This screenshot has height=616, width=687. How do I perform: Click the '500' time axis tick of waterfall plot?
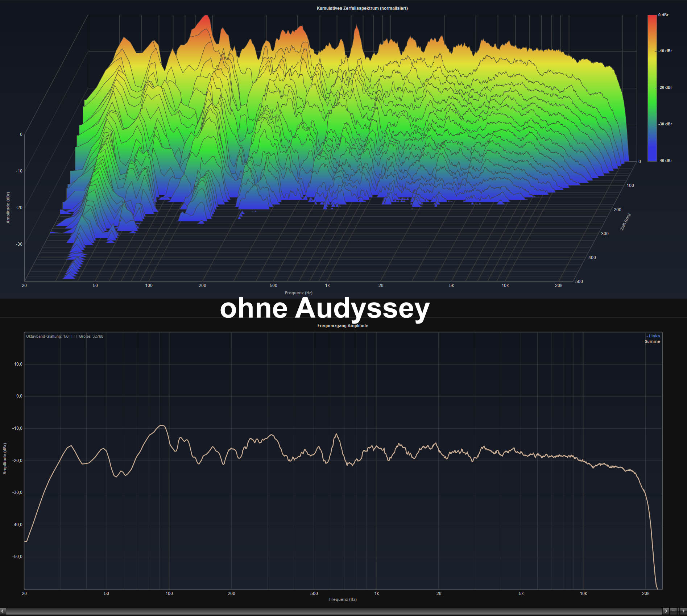pos(579,282)
